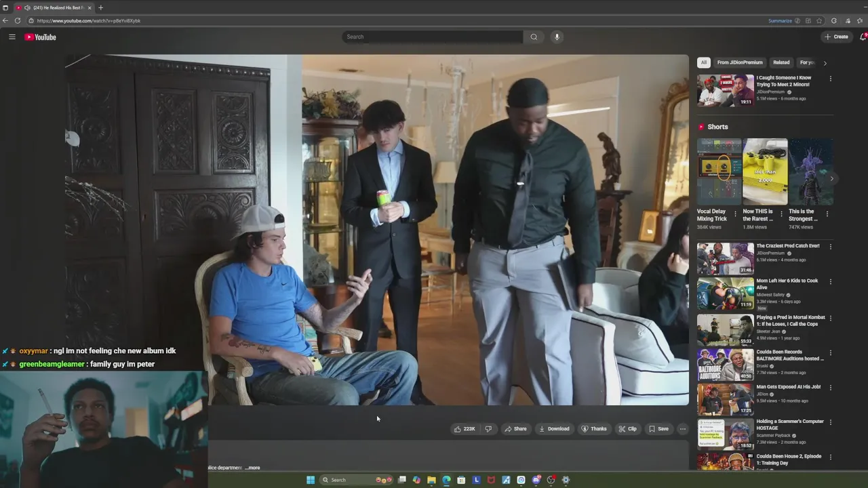Click the search magnifier button

[534, 37]
